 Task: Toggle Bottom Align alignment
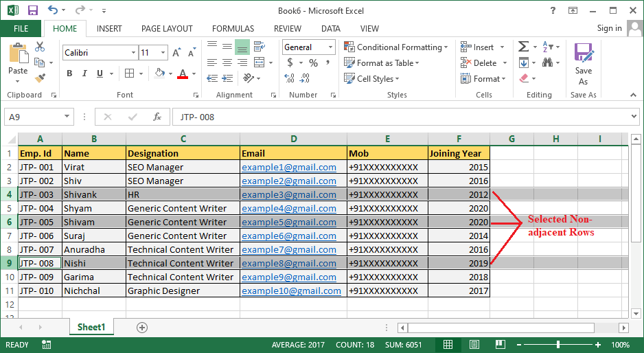click(242, 47)
